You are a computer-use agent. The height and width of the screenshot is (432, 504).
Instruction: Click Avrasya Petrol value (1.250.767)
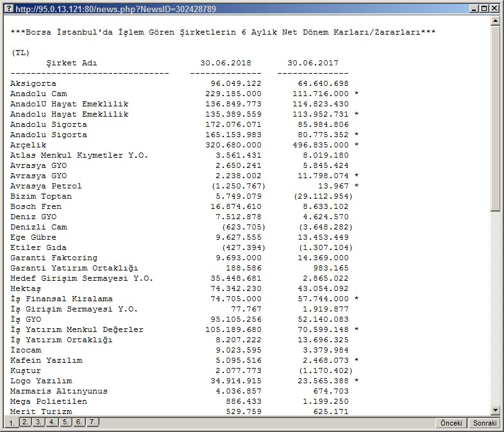pyautogui.click(x=239, y=187)
